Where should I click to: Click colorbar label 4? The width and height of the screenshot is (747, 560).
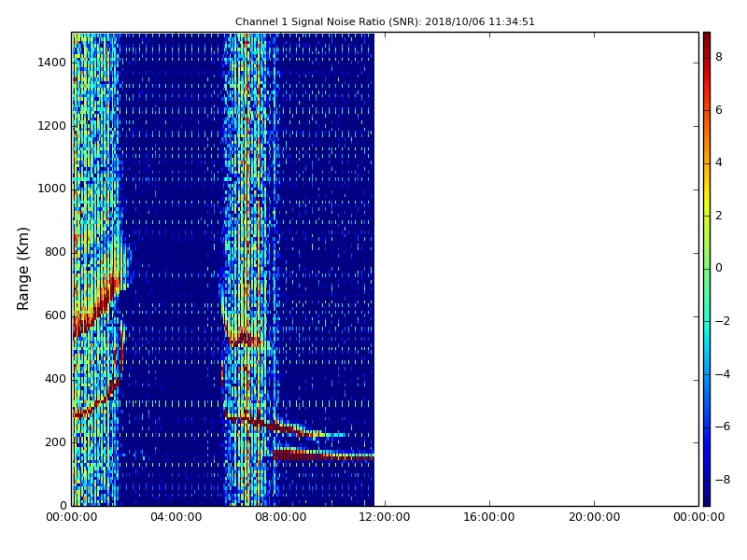pos(719,162)
